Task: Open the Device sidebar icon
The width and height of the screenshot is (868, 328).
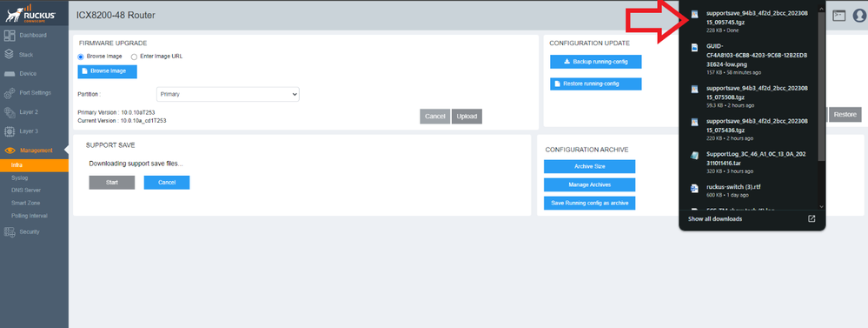Action: [x=10, y=74]
